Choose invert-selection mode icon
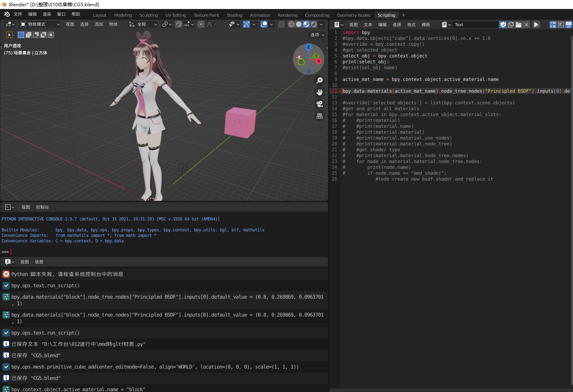 (43, 35)
